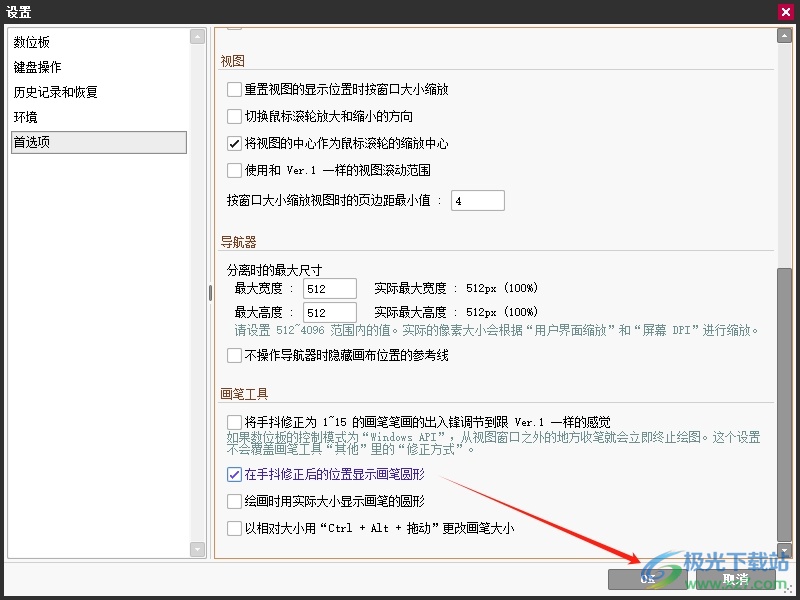The width and height of the screenshot is (800, 600).
Task: Click the category list scroll up arrow
Action: tap(197, 36)
